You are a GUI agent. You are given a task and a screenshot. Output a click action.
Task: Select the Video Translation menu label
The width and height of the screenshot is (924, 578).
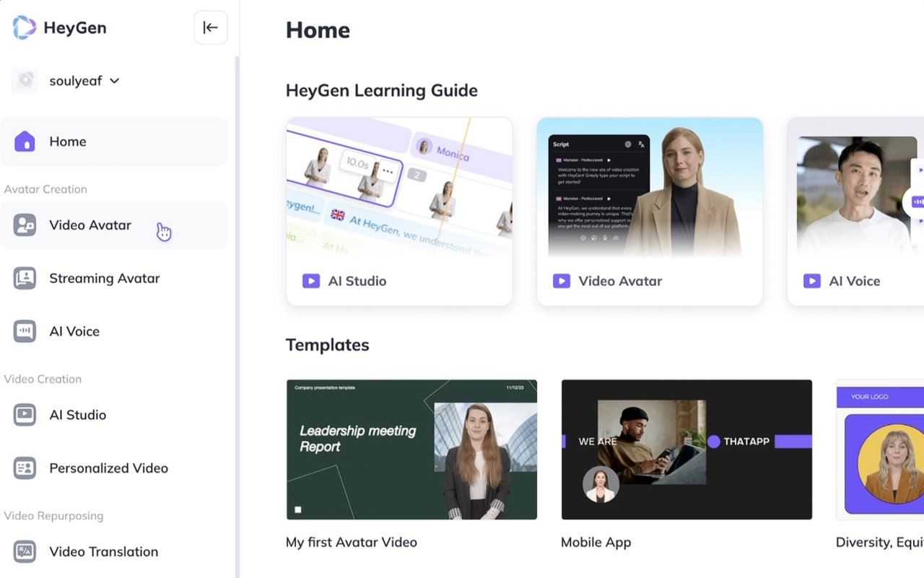tap(103, 551)
